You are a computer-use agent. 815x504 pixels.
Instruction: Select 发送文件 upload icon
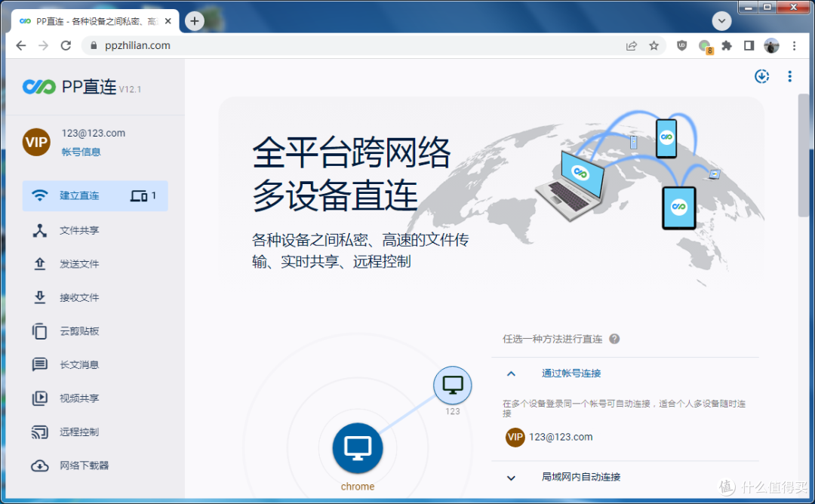(x=39, y=264)
